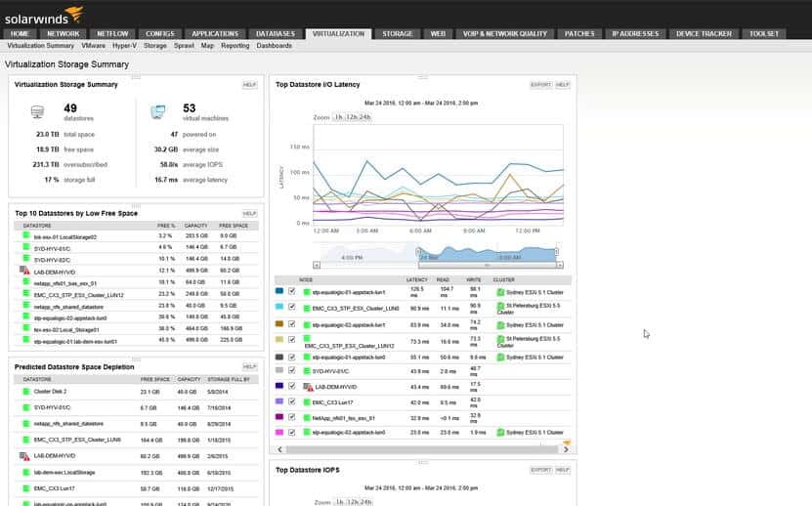
Task: Click status icon for bsk-esx-01 LocalStorage02 datastore
Action: click(25, 235)
